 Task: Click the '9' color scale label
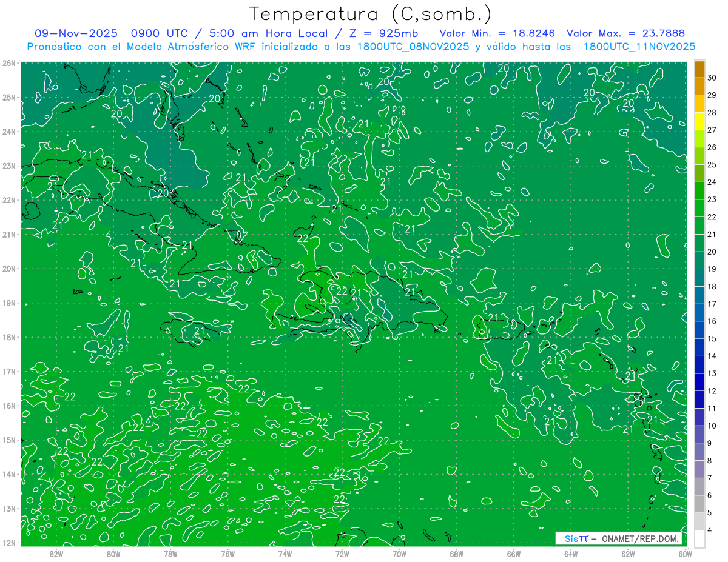(710, 443)
